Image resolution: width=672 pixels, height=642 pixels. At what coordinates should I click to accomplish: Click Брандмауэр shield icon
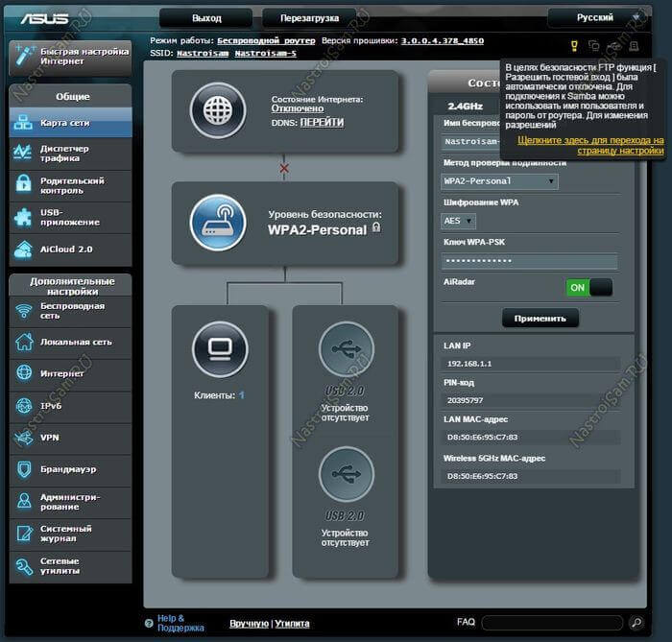24,469
